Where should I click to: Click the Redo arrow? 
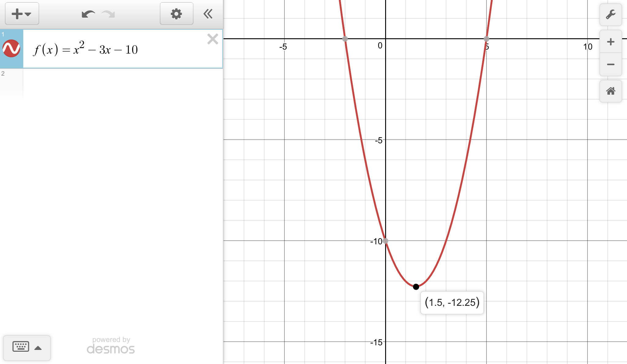pyautogui.click(x=108, y=14)
